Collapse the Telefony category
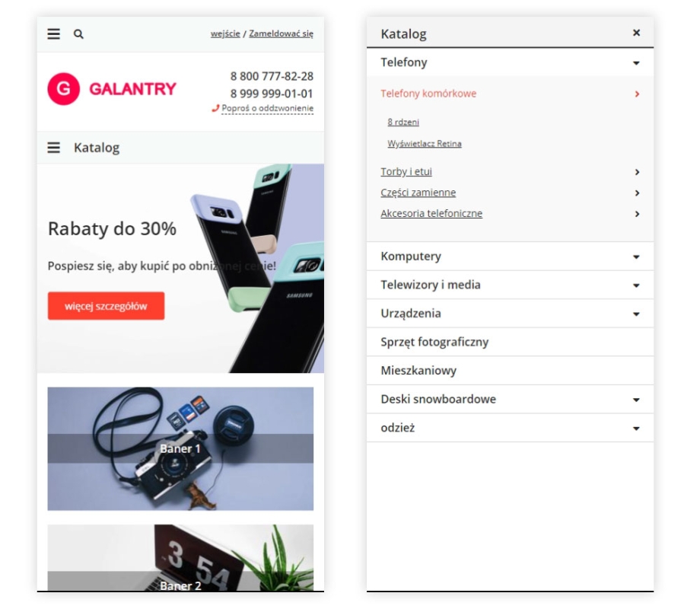 636,63
